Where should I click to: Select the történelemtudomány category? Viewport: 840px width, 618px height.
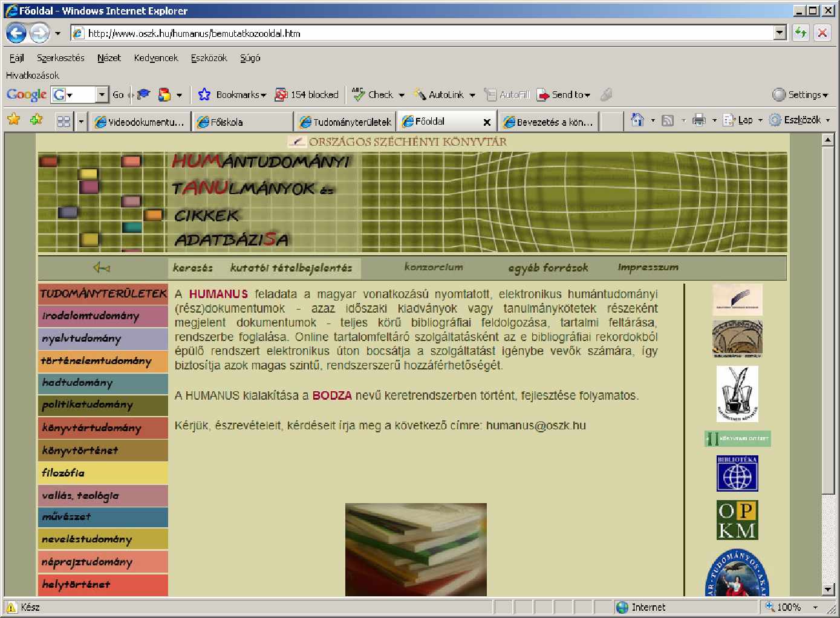[103, 361]
